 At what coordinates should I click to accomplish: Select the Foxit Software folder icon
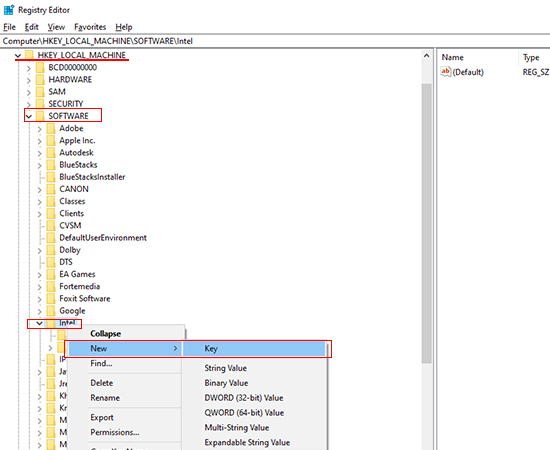click(51, 298)
